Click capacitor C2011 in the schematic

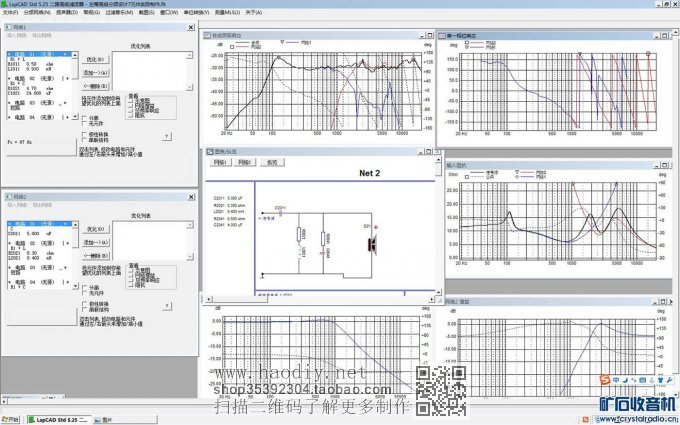(280, 214)
